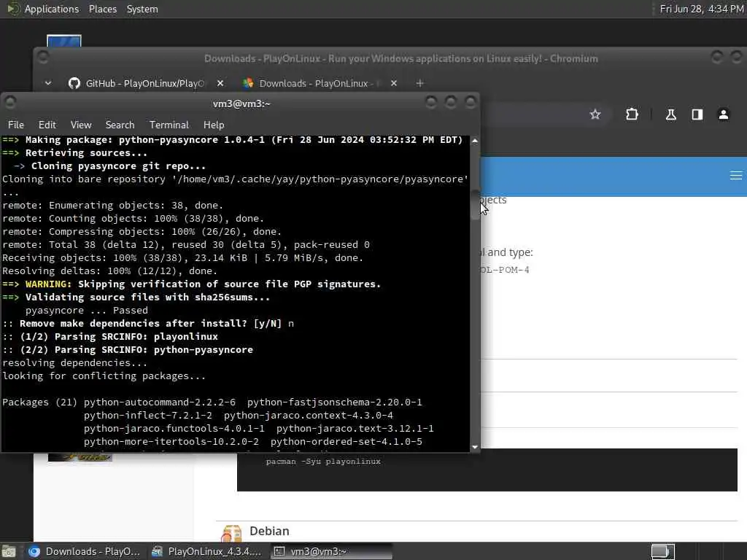Close the GitHub PlayOnLinux tab
The width and height of the screenshot is (747, 560).
pos(220,83)
